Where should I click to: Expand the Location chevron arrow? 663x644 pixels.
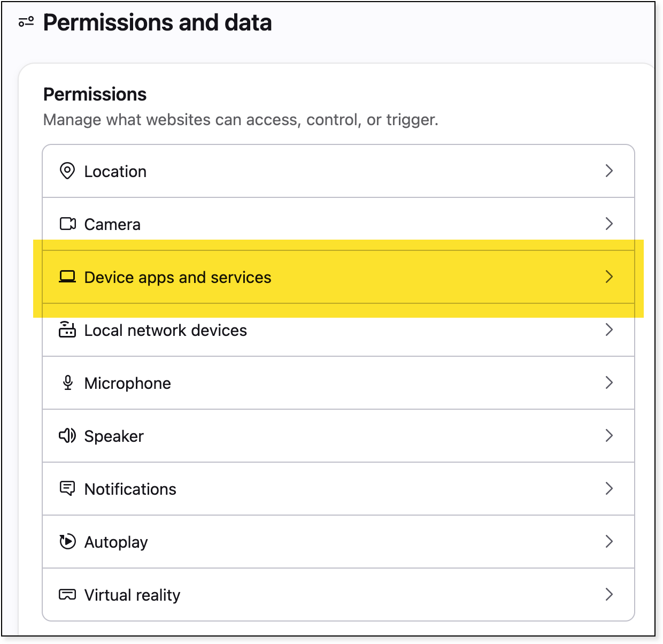[x=609, y=171]
